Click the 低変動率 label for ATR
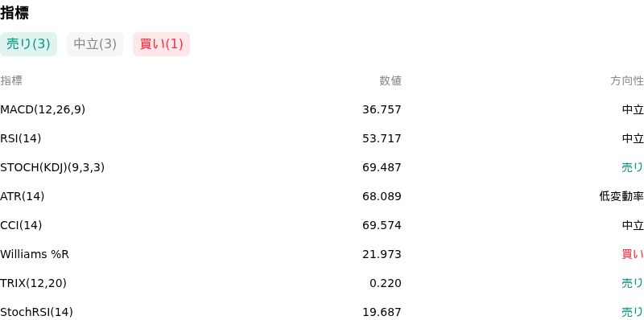Viewport: 644px width, 320px height. pyautogui.click(x=621, y=196)
